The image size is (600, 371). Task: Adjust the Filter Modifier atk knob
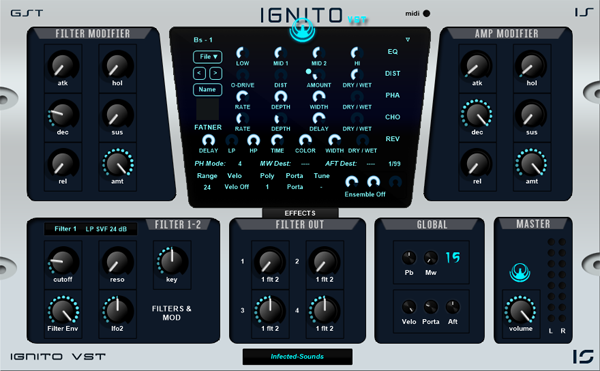[x=63, y=65]
